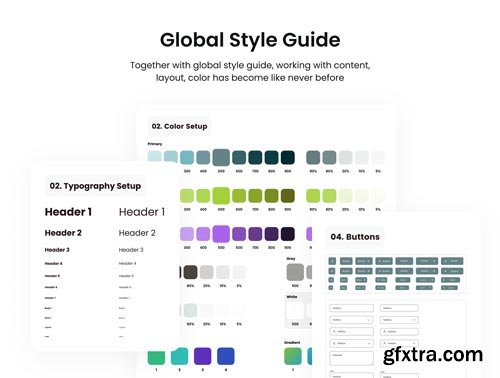Click left column field with person icon, no chevron
The height and width of the screenshot is (378, 500).
(x=352, y=331)
